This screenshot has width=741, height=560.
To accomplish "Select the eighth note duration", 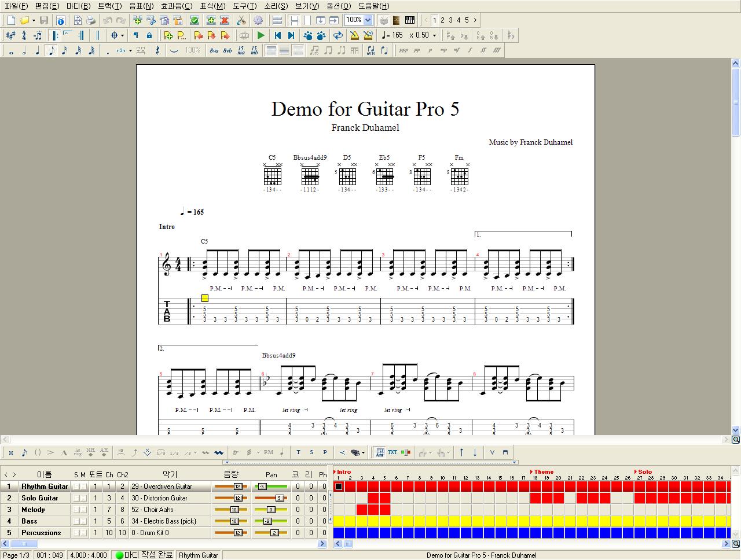I will tap(51, 51).
